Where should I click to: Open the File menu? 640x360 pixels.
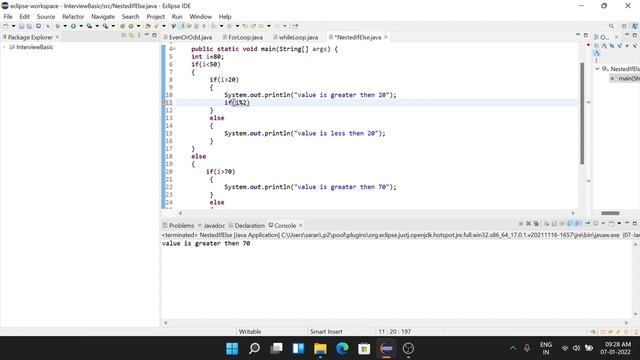[x=8, y=17]
